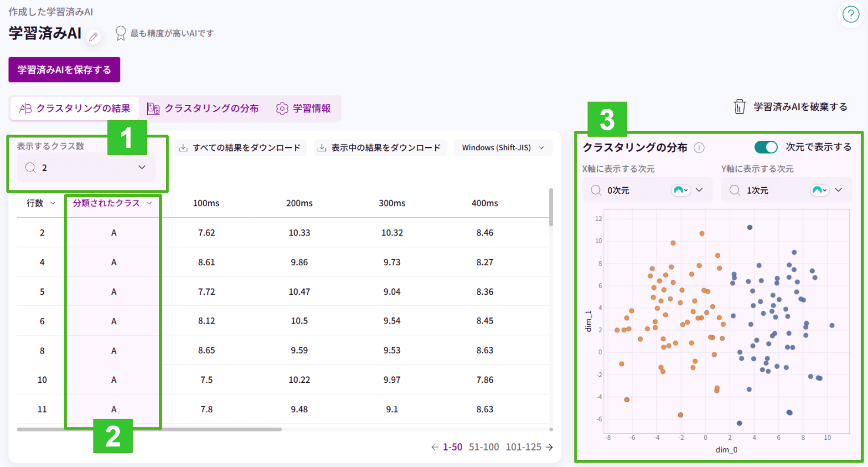Go to page range 51-100

coord(484,447)
